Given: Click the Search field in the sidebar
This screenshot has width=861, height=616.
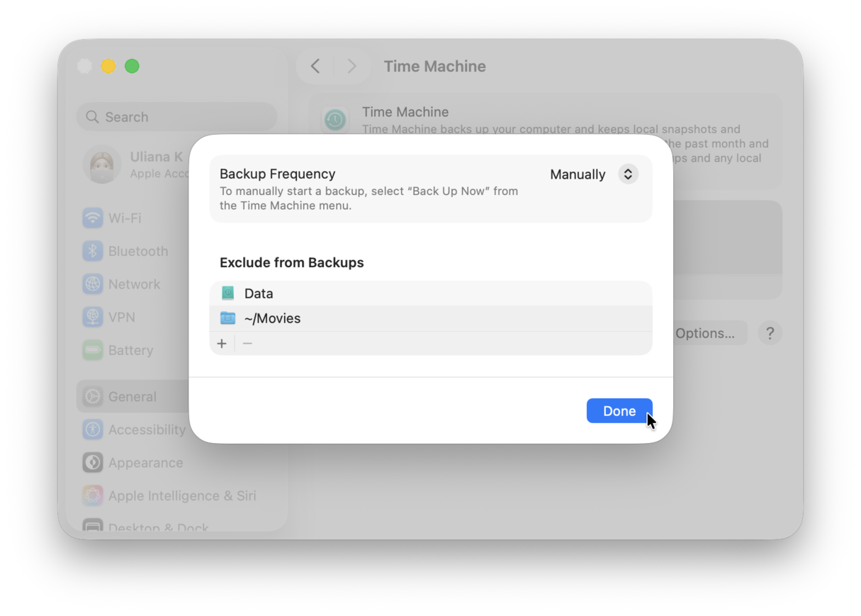Looking at the screenshot, I should 176,116.
